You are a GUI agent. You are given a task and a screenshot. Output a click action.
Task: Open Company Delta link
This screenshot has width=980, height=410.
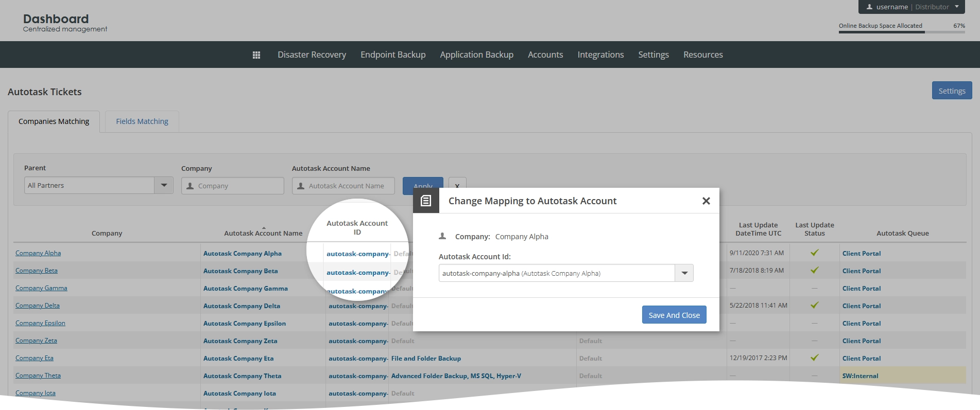point(38,306)
